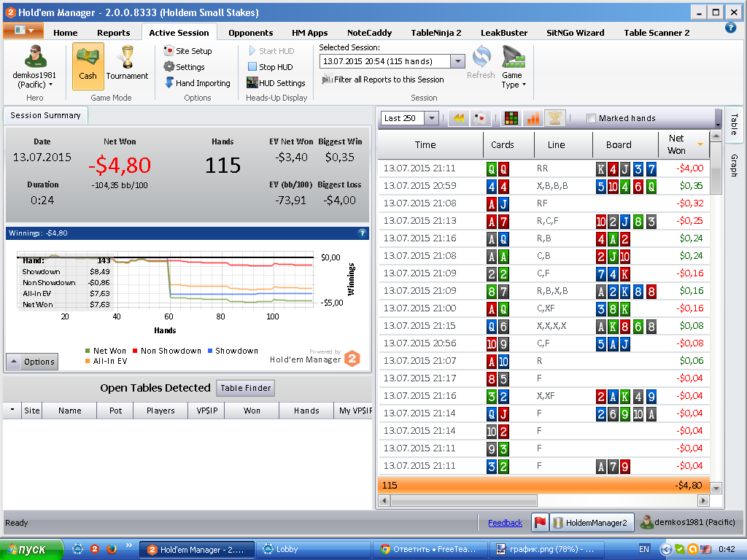Click the horizontal scrollbar right arrow of hands list
Screen dimensions: 747x560
[703, 500]
